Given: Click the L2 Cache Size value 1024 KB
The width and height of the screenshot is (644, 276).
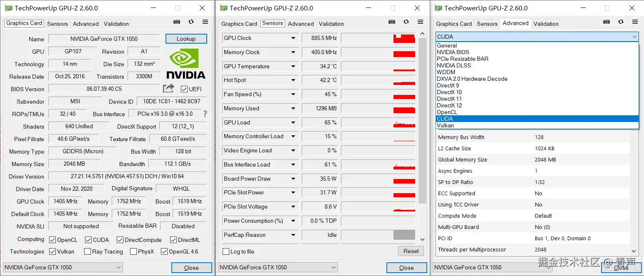Looking at the screenshot, I should (x=544, y=148).
